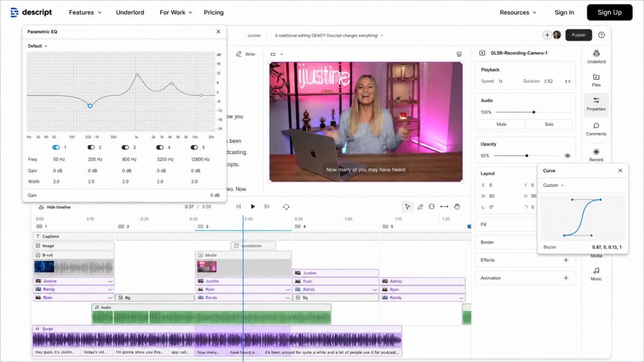Select the pen edit tool in timeline
Viewport: 644px width, 362px height.
(x=420, y=206)
